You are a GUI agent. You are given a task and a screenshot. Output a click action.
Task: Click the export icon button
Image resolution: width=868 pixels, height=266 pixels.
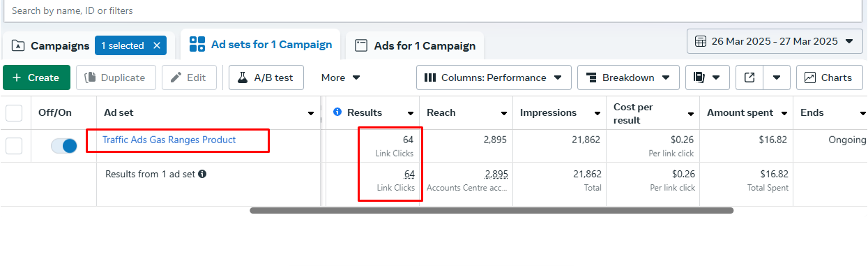point(749,77)
